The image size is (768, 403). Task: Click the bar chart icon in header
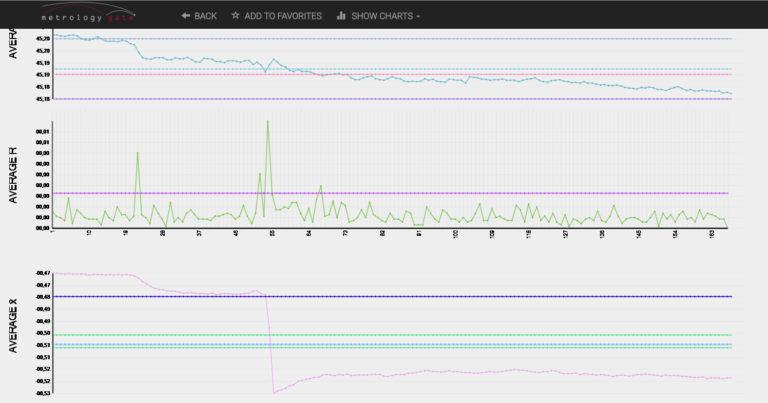pos(342,16)
